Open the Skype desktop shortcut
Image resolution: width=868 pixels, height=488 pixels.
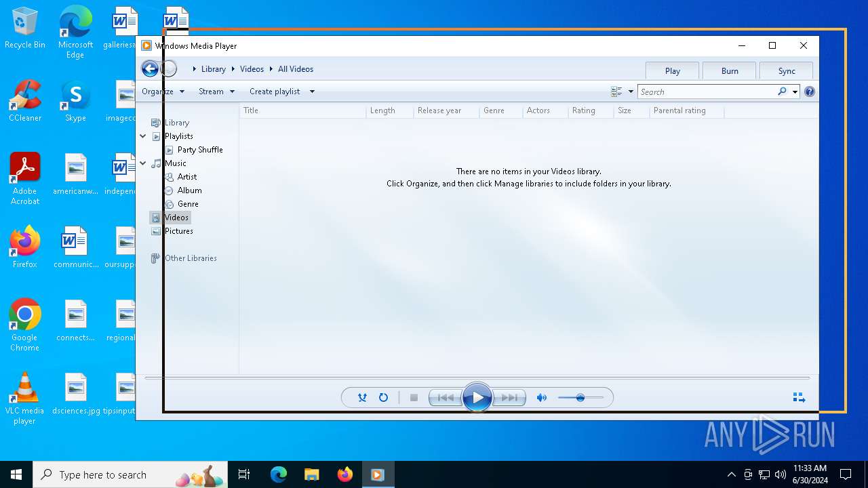click(x=75, y=101)
